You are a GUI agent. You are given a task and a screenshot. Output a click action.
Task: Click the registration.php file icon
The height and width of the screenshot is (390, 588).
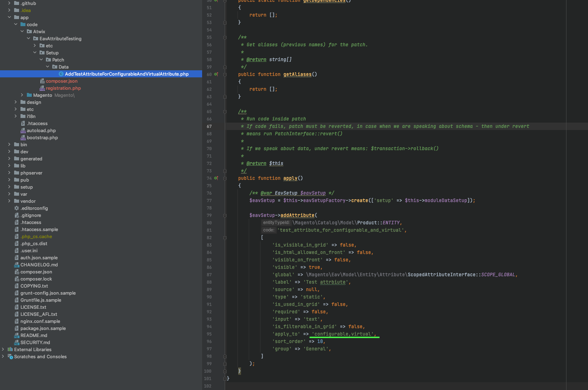pos(42,88)
